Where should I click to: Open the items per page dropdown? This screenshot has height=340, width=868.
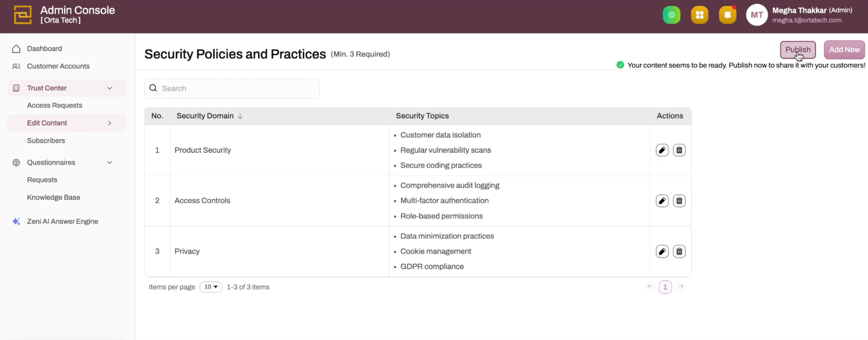point(211,287)
